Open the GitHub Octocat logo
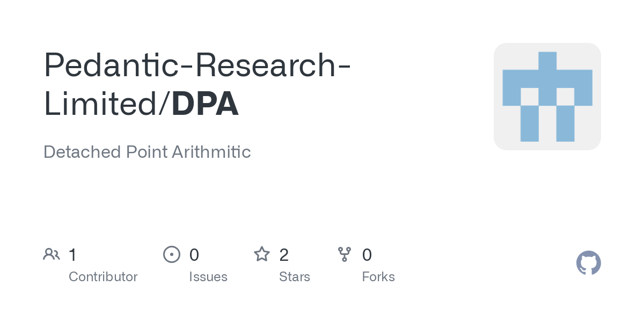 point(589,263)
